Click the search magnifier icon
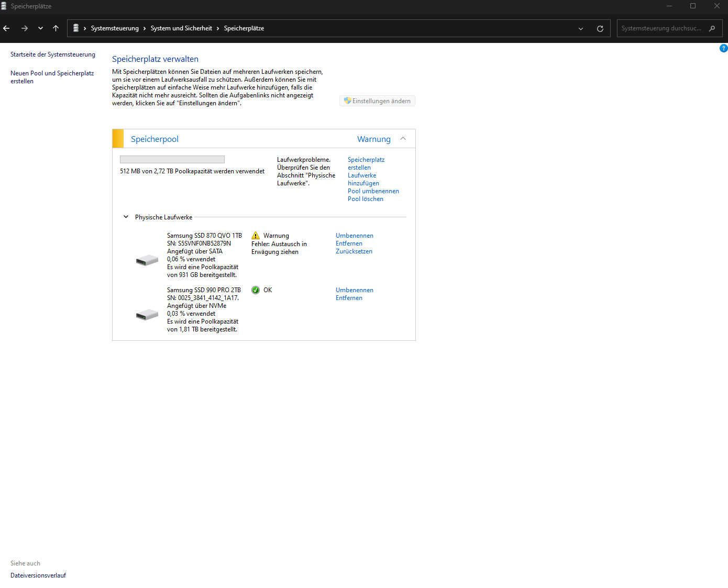 pyautogui.click(x=712, y=28)
